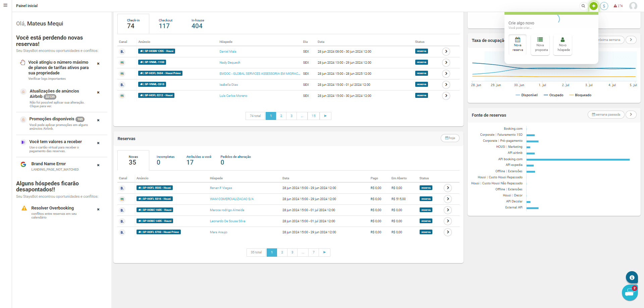The image size is (644, 308).
Task: Open details arrow for WAM COMERCIALIZACAO reservation
Action: (448, 199)
